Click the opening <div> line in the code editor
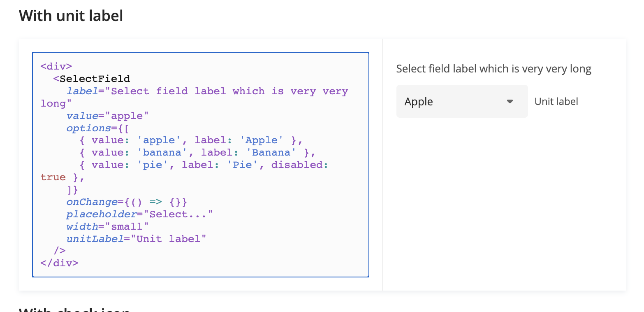The image size is (644, 312). tap(56, 66)
